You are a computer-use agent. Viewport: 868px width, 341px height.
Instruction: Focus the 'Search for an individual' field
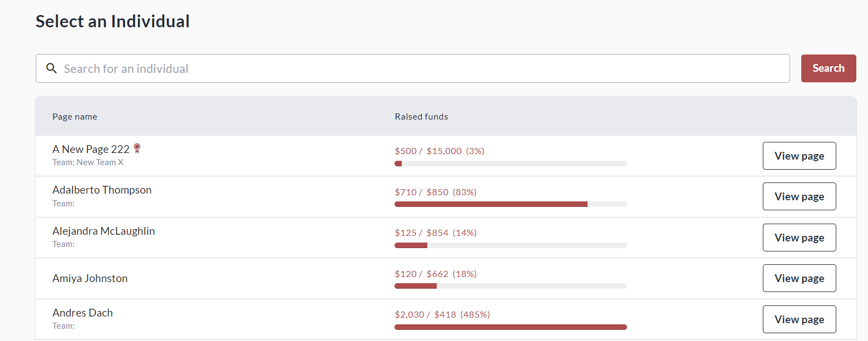(x=423, y=68)
